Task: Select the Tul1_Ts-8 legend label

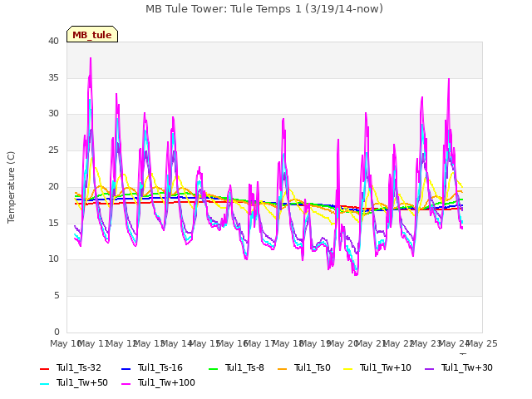Action: coord(244,367)
